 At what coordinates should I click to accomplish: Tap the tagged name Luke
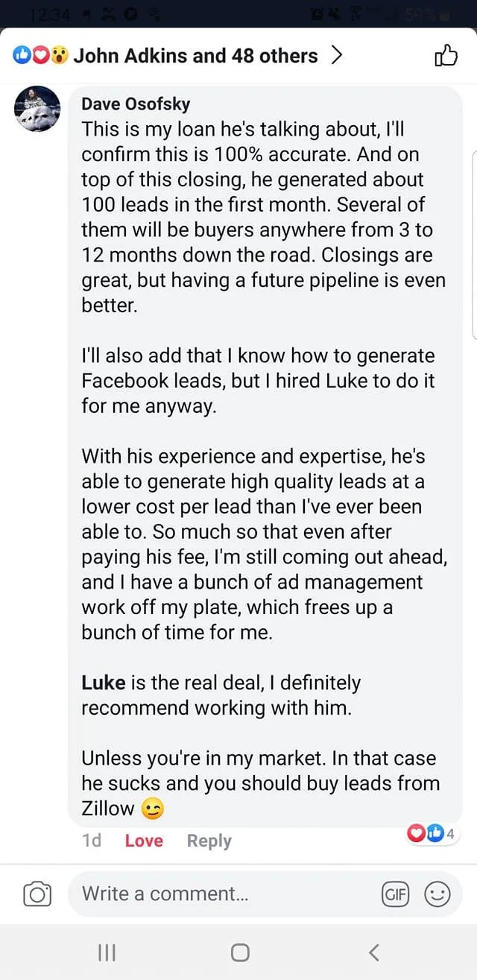(x=103, y=683)
